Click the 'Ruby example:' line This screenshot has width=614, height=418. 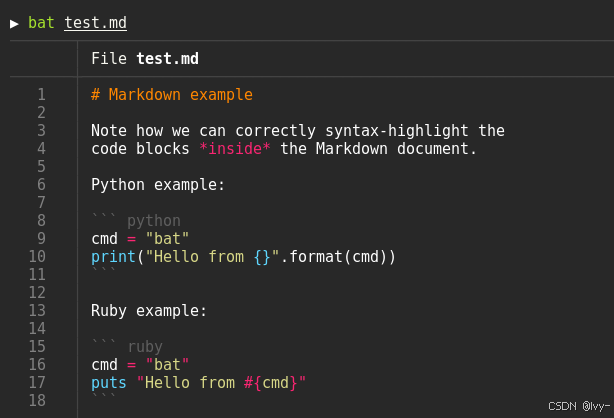click(x=149, y=311)
